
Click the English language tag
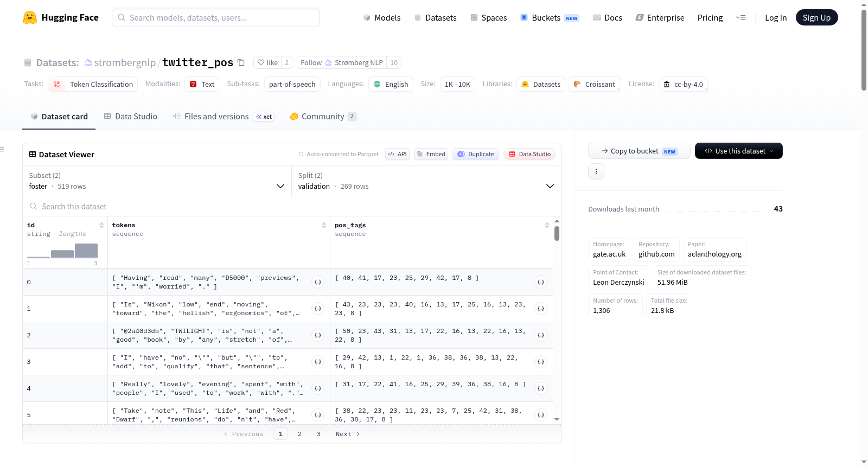[391, 84]
